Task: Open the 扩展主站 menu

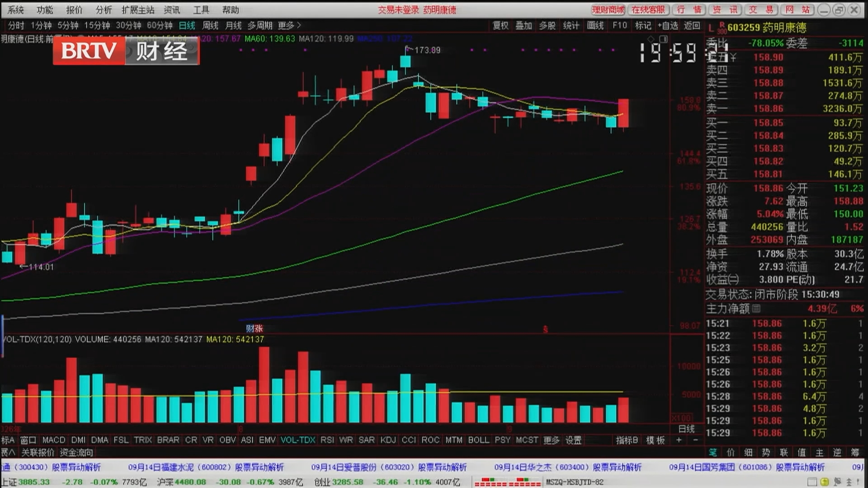Action: pos(138,10)
